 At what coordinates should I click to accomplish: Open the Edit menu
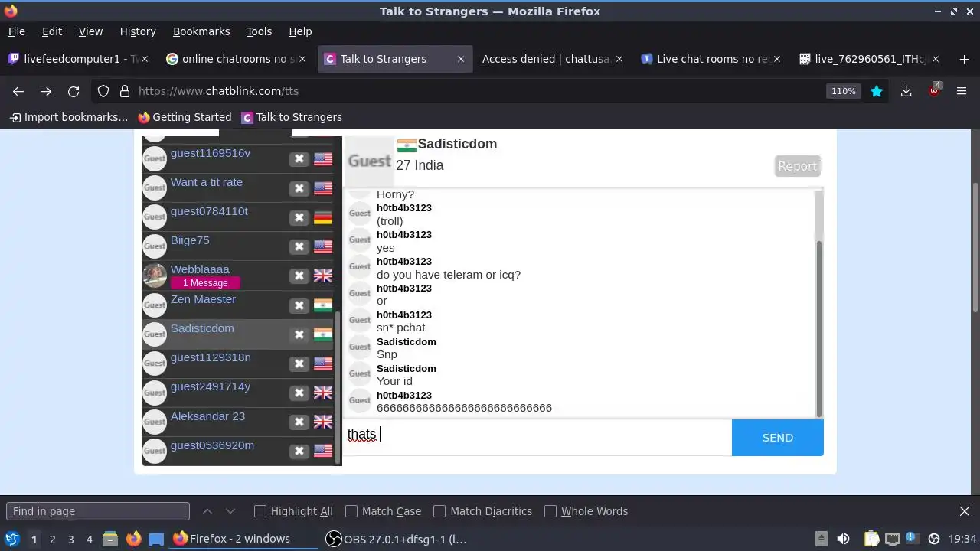(52, 31)
